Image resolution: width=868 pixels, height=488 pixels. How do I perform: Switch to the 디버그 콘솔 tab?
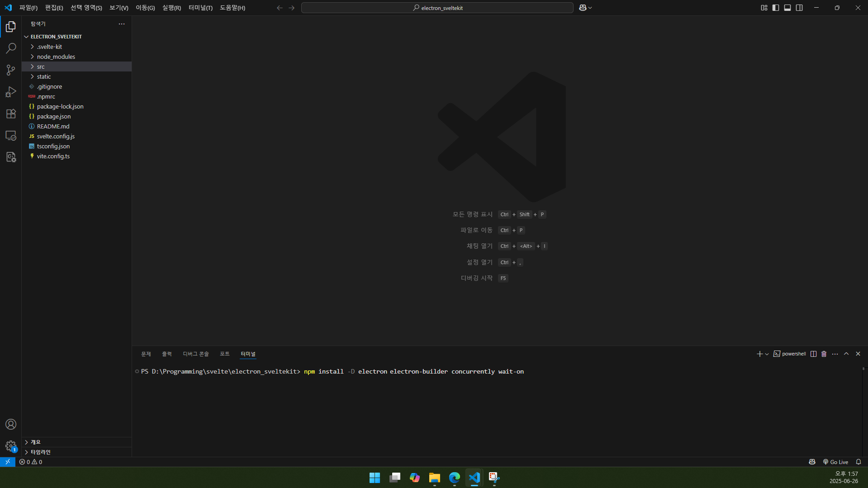(196, 354)
